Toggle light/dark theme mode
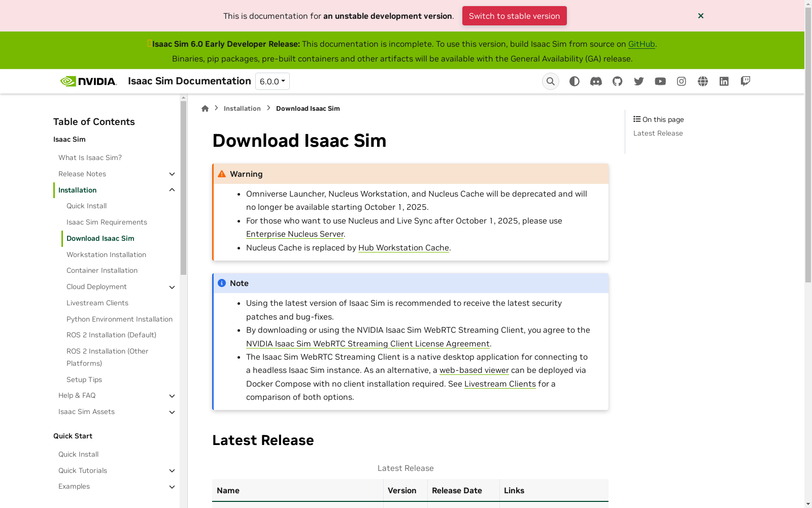The image size is (812, 508). tap(574, 81)
